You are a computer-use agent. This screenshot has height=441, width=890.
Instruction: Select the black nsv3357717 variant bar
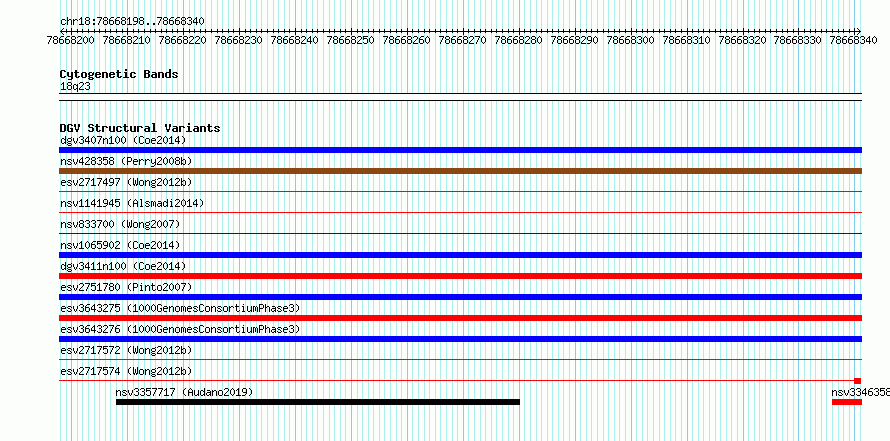tap(318, 402)
